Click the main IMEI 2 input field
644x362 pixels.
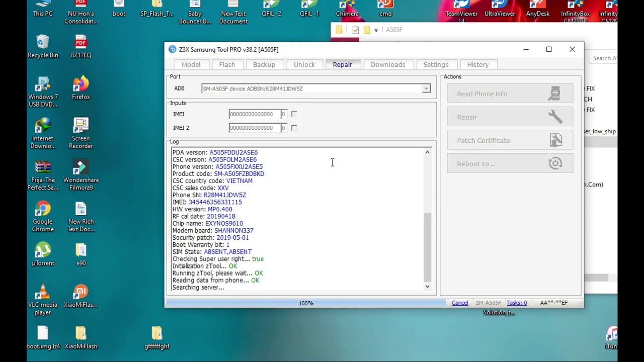pyautogui.click(x=254, y=128)
